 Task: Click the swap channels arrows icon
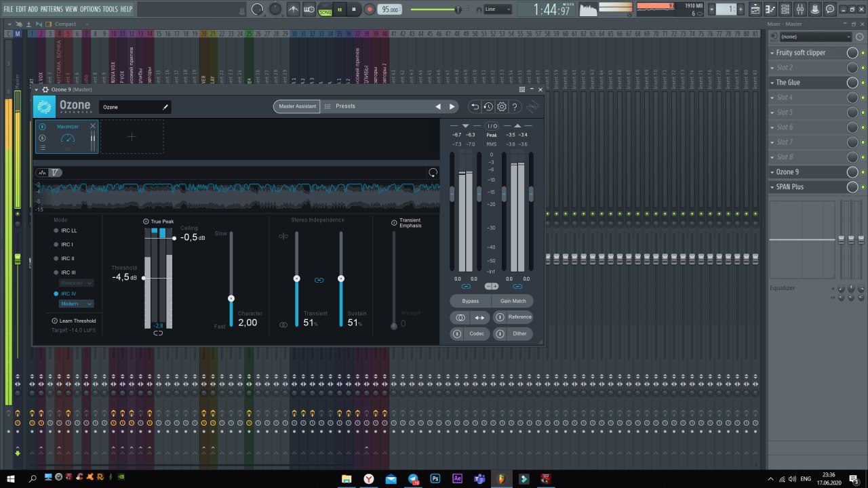tap(479, 317)
